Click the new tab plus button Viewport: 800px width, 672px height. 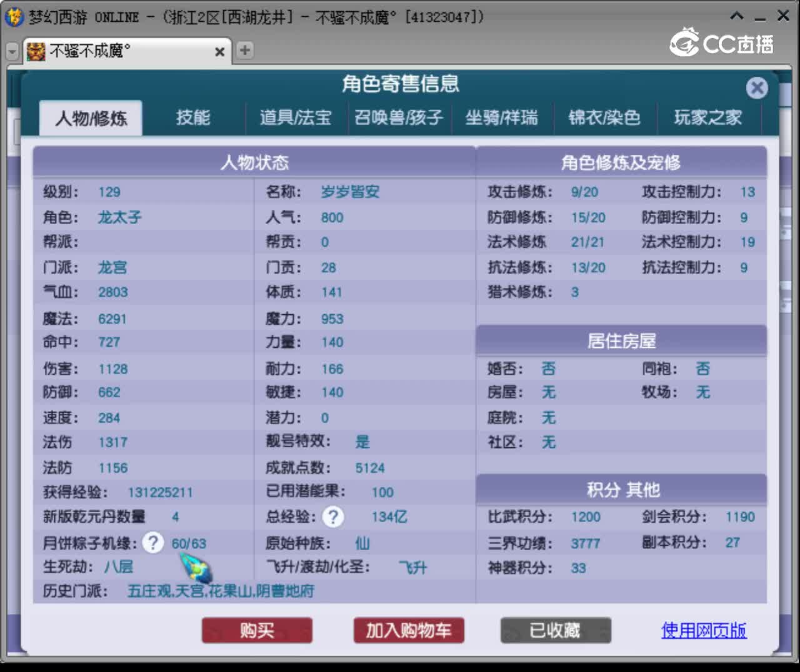click(x=245, y=50)
